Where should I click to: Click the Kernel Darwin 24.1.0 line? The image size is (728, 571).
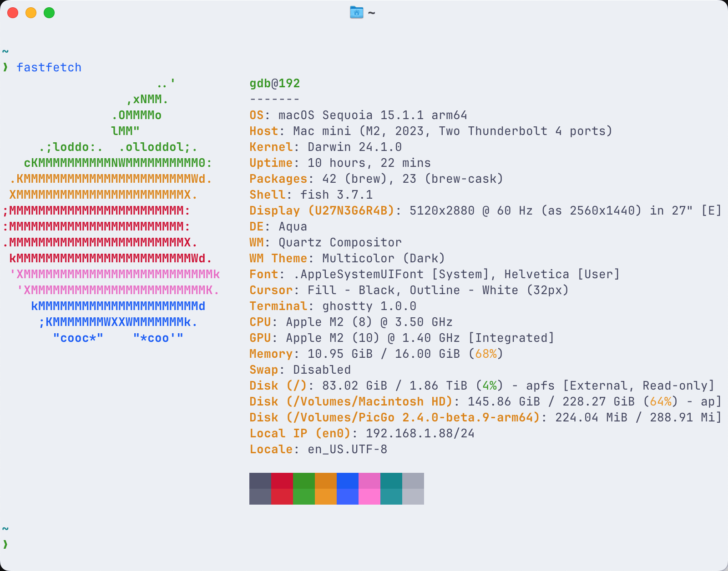326,147
